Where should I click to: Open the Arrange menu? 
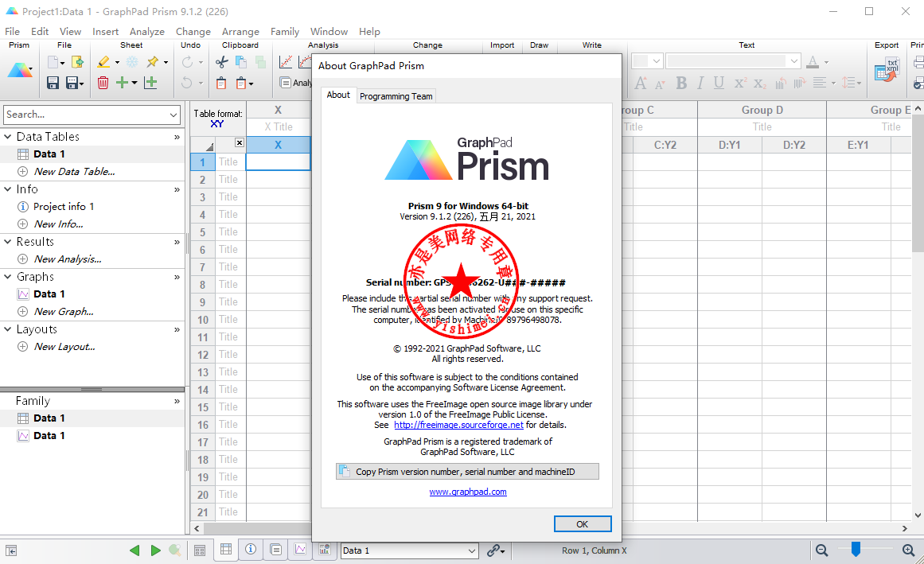pos(240,31)
